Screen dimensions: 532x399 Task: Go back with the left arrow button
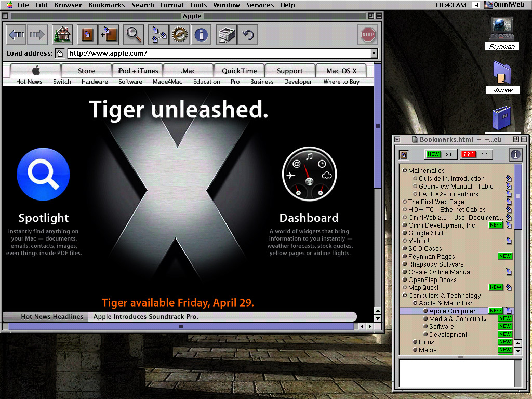click(x=16, y=35)
